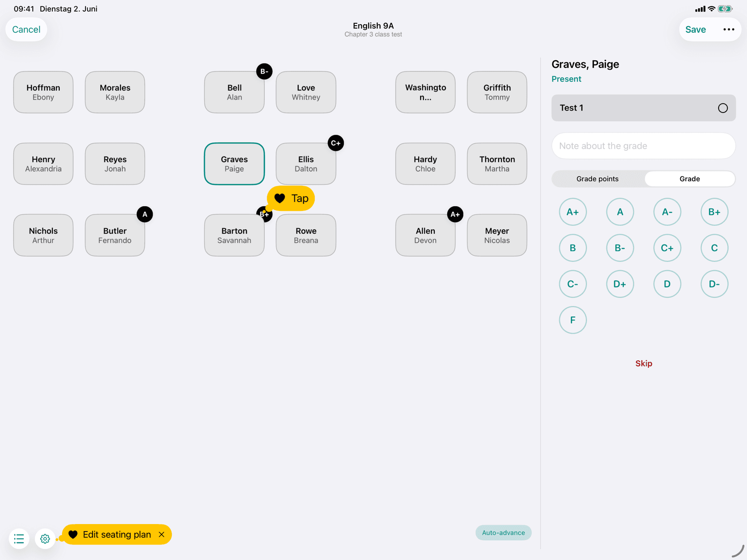The height and width of the screenshot is (560, 747).
Task: Dismiss the Edit seating plan tip
Action: click(162, 534)
